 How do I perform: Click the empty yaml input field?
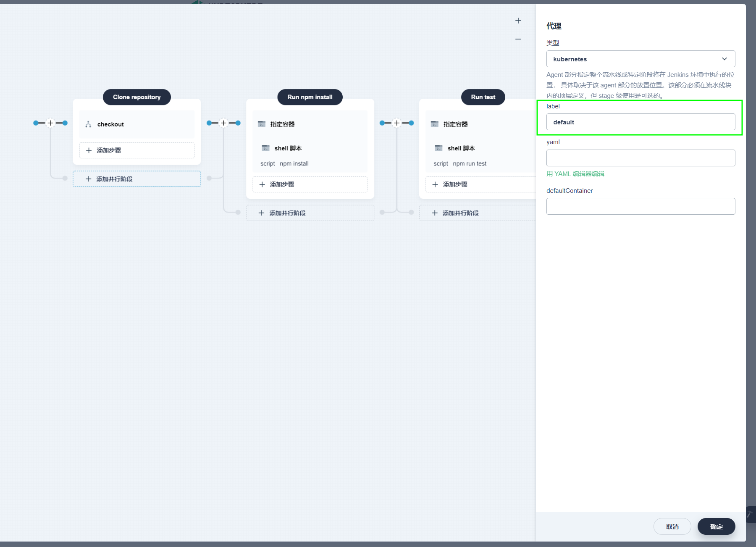(640, 158)
